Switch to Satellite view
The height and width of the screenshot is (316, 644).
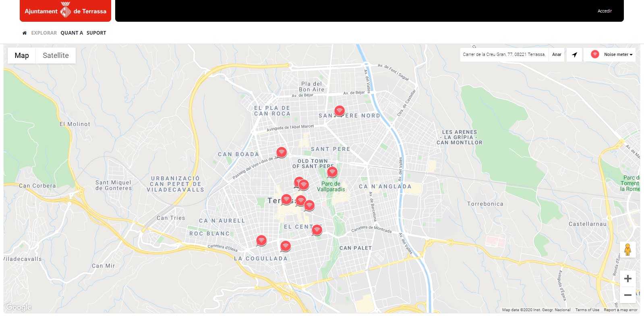[x=56, y=56]
